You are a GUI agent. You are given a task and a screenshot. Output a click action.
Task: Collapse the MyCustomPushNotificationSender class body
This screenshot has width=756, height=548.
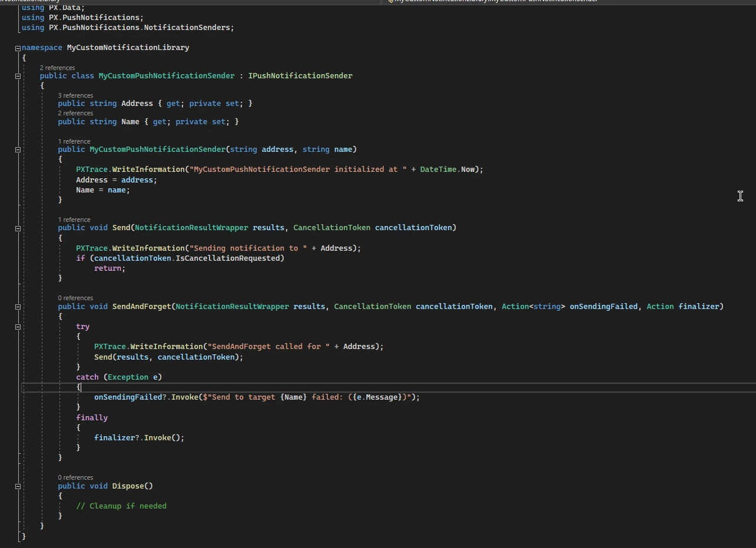pos(18,76)
